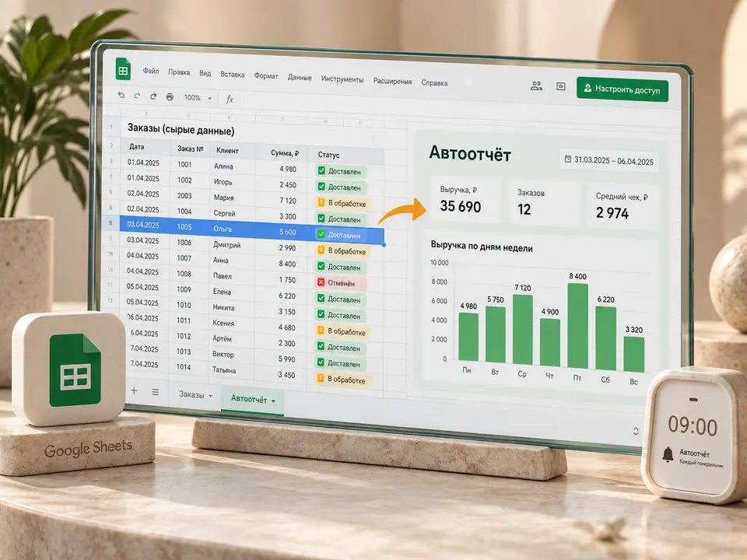The height and width of the screenshot is (560, 747).
Task: Click the fx formula icon
Action: tap(230, 99)
